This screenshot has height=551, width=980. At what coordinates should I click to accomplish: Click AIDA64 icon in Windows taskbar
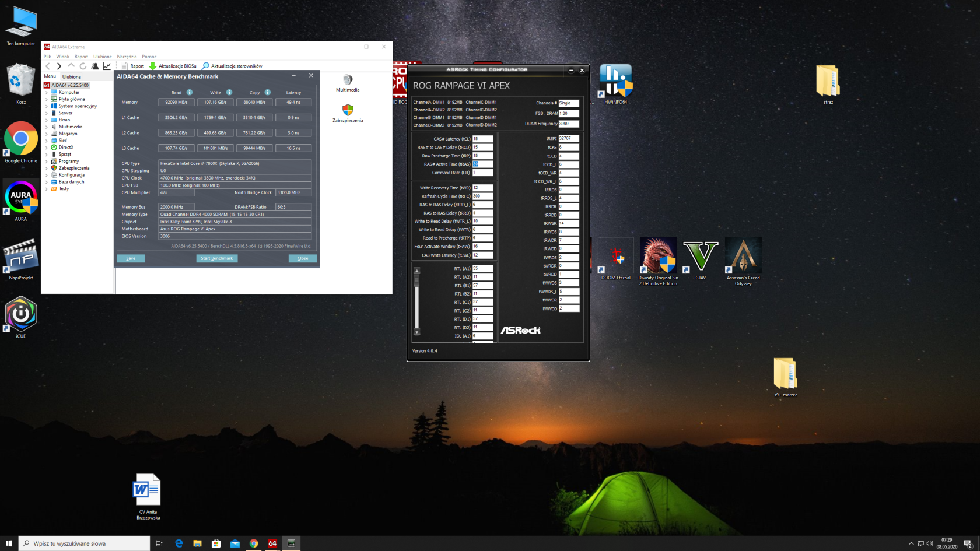click(x=272, y=543)
